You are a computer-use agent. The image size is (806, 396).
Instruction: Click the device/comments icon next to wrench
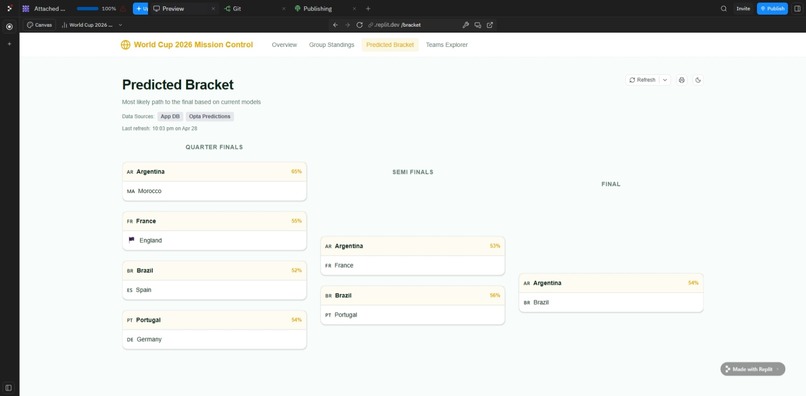point(478,25)
